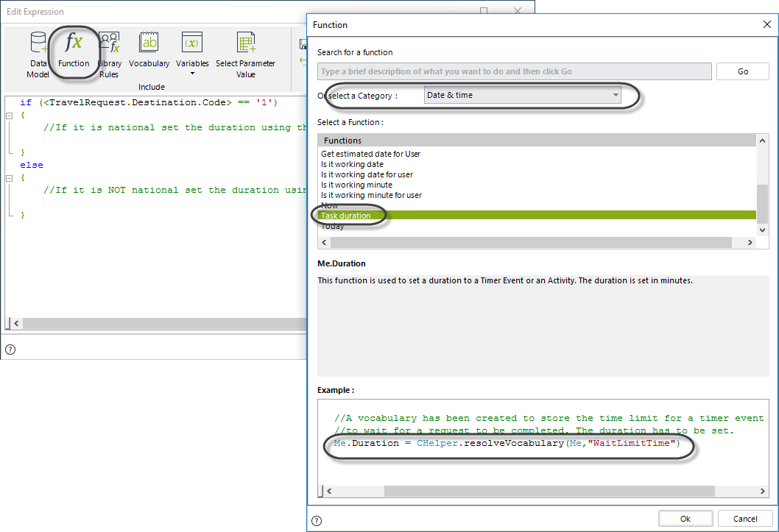Viewport: 779px width, 532px height.
Task: Collapse the else-block code fold marker
Action: tap(9, 178)
